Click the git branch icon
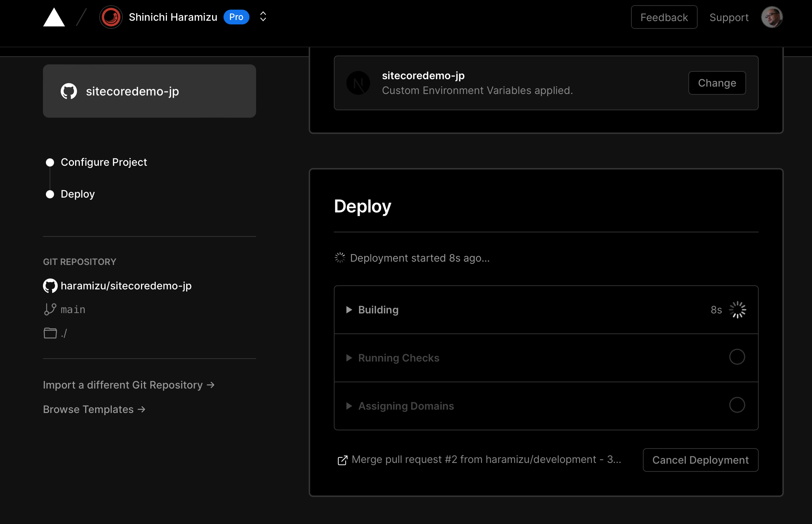The width and height of the screenshot is (812, 524). [x=50, y=309]
